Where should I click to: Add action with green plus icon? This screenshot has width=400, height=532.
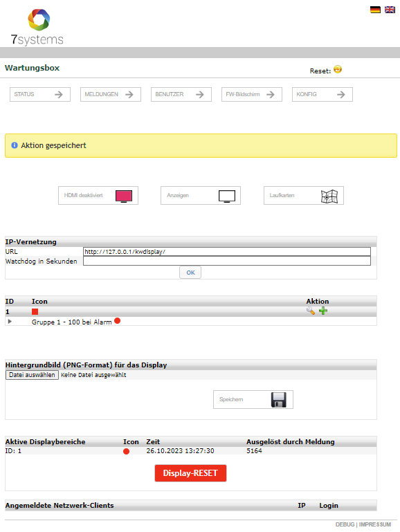pyautogui.click(x=323, y=311)
